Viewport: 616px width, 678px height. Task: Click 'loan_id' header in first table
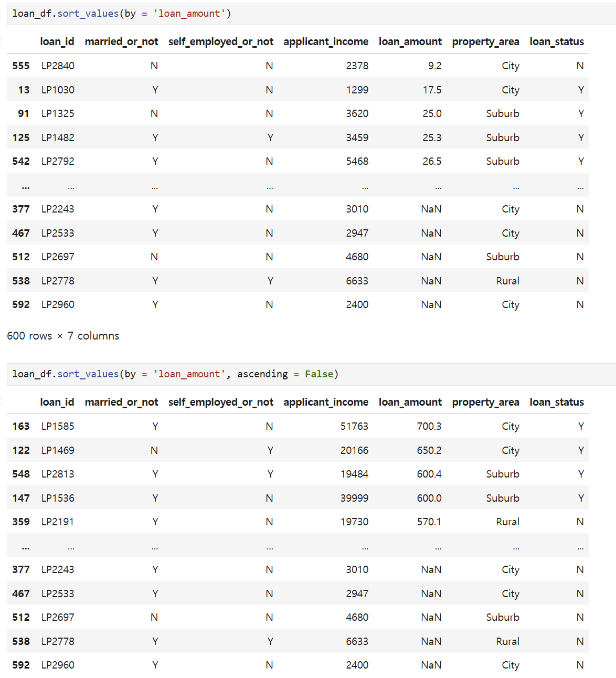(x=57, y=41)
